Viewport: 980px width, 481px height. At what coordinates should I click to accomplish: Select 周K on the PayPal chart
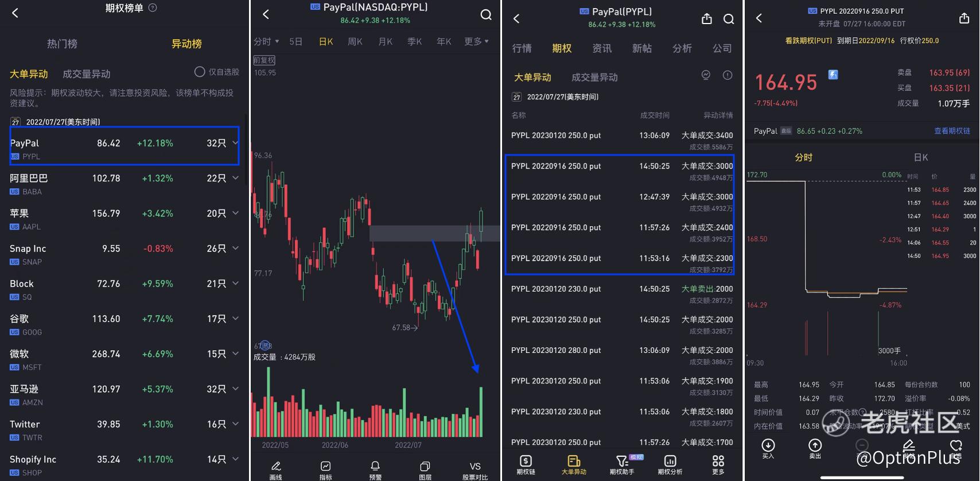pos(355,41)
